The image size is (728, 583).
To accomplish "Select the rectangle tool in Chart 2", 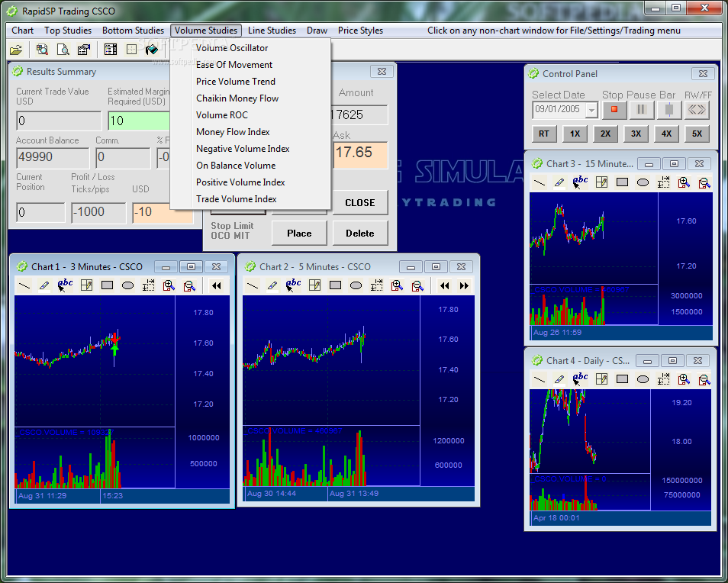I will pyautogui.click(x=335, y=285).
